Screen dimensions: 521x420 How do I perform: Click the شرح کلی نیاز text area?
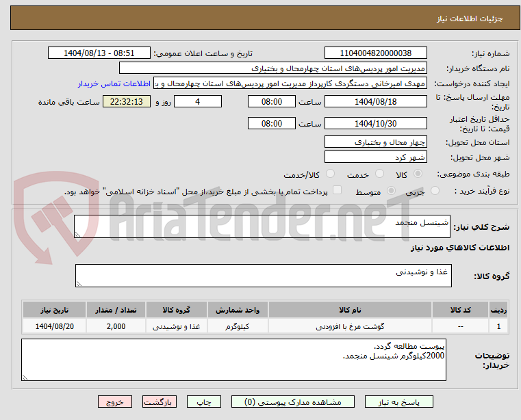click(262, 226)
